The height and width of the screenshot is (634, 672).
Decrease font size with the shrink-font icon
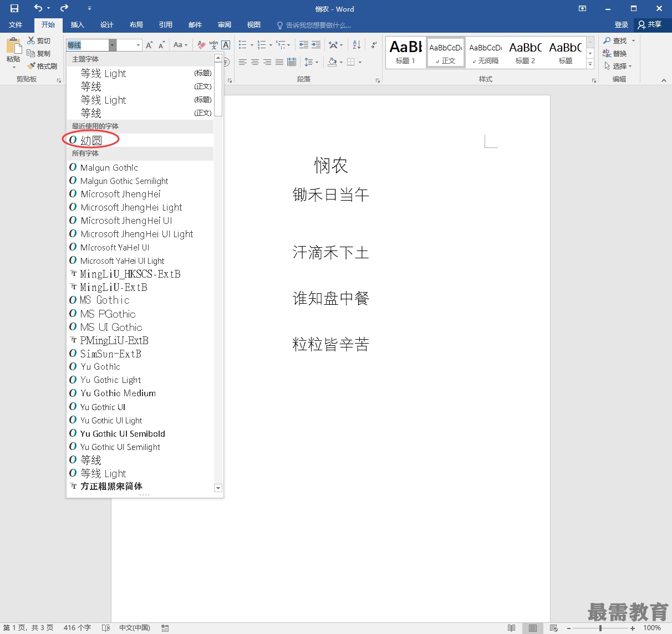tap(162, 45)
